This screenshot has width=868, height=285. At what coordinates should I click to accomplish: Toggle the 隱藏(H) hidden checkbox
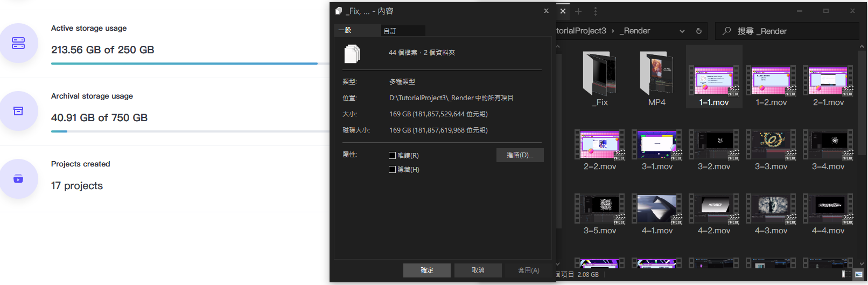pos(393,170)
